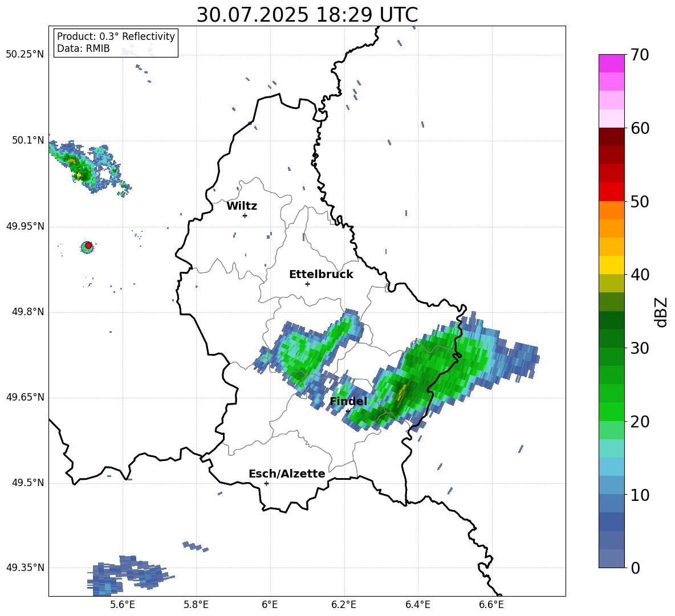Click the Ettelbruck city label
The width and height of the screenshot is (675, 616).
(321, 275)
